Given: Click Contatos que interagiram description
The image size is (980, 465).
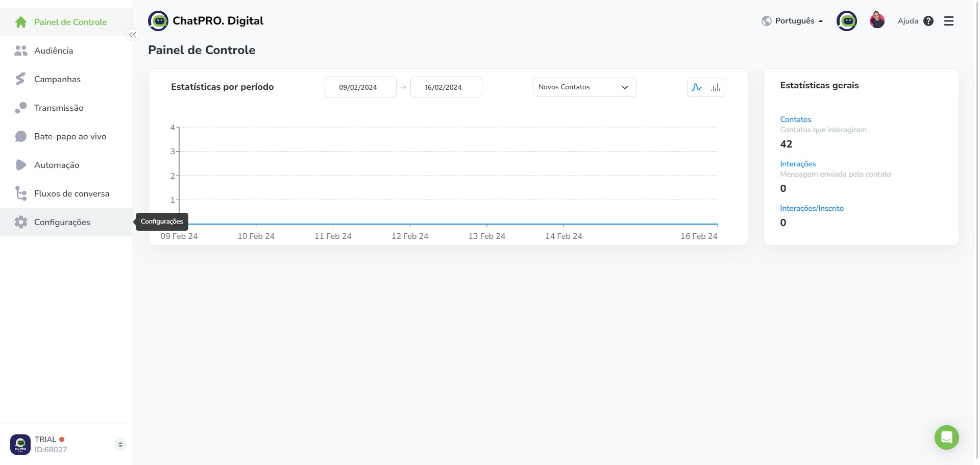Looking at the screenshot, I should click(823, 130).
